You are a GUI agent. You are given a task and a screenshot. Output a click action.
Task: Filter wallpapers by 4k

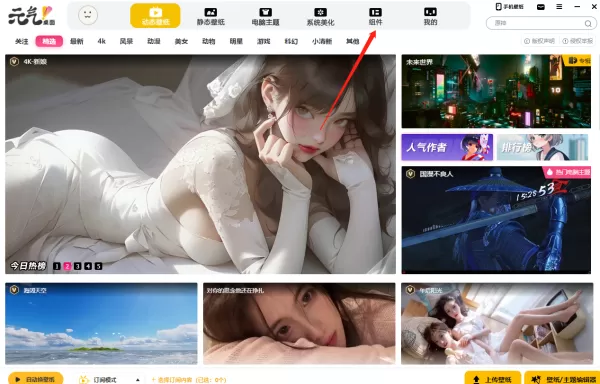click(x=101, y=41)
